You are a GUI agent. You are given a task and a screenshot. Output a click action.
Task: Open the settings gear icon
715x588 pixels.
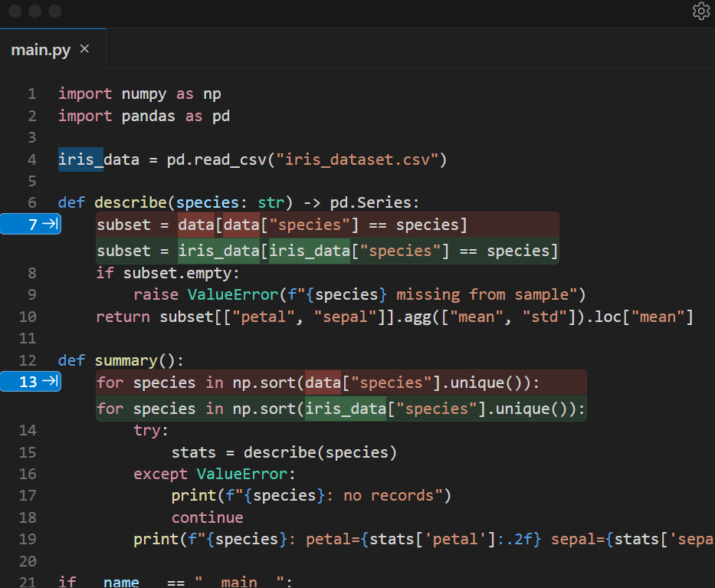point(700,11)
